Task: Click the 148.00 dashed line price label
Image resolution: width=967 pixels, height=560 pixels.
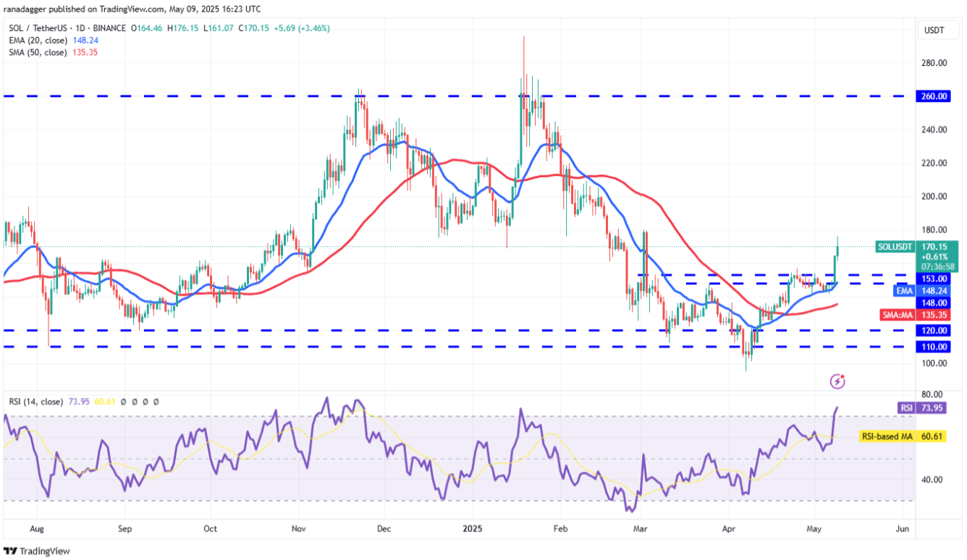Action: pos(935,302)
